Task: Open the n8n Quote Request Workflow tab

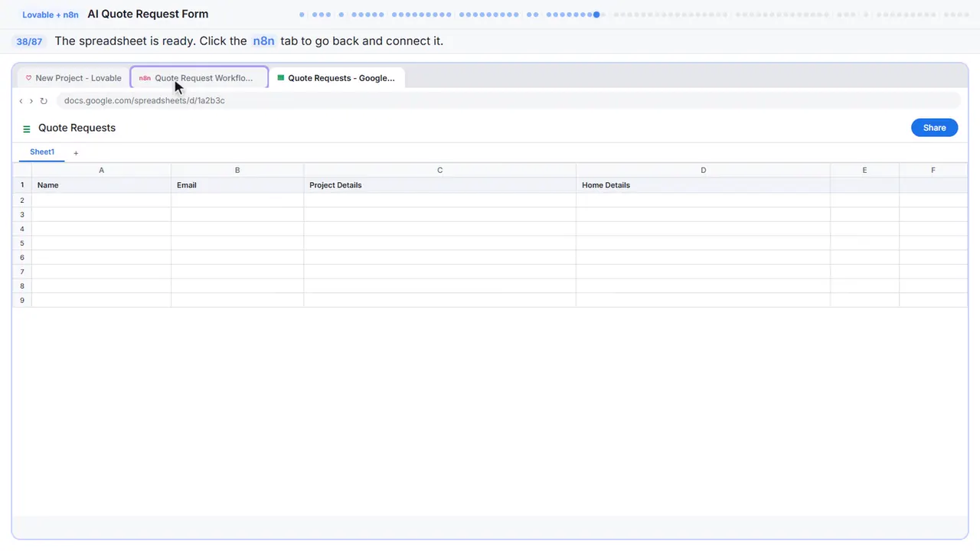Action: click(199, 78)
